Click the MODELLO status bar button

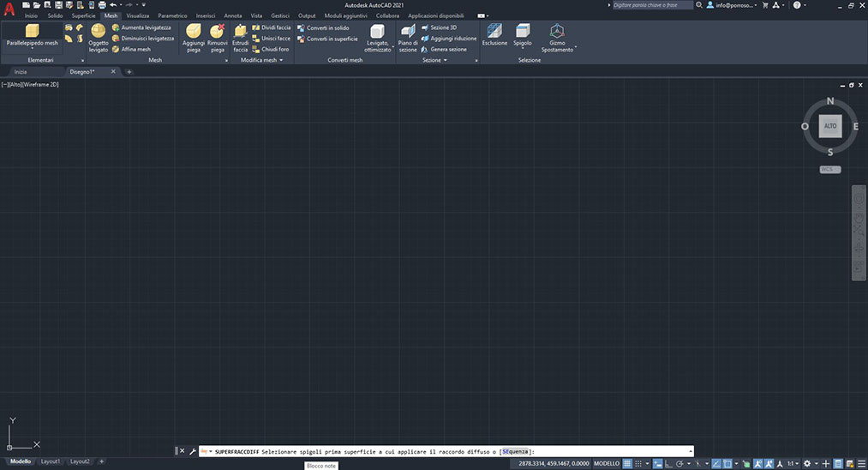[x=607, y=463]
